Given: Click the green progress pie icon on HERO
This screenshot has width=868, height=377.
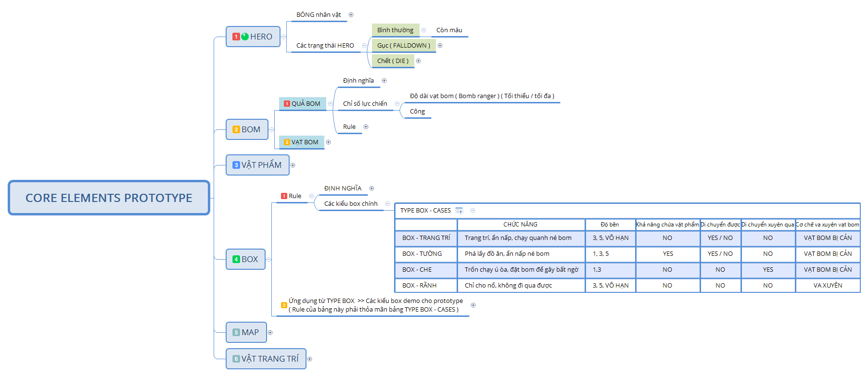Looking at the screenshot, I should click(x=245, y=37).
